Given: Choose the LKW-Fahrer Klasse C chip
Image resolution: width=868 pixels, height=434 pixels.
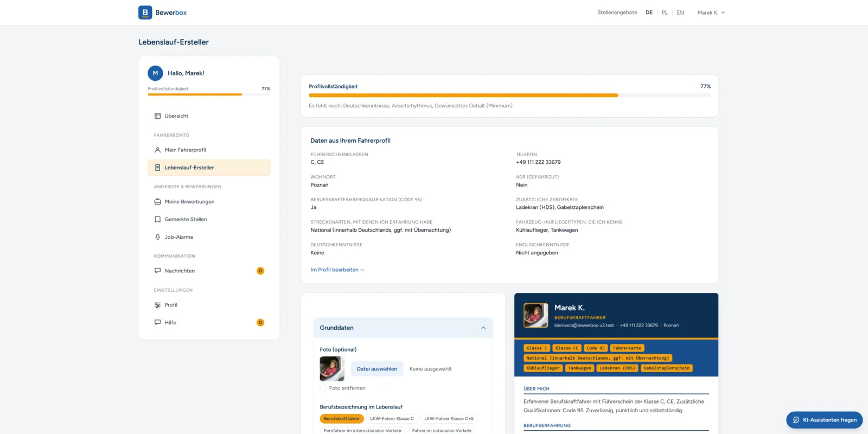Looking at the screenshot, I should (x=392, y=419).
